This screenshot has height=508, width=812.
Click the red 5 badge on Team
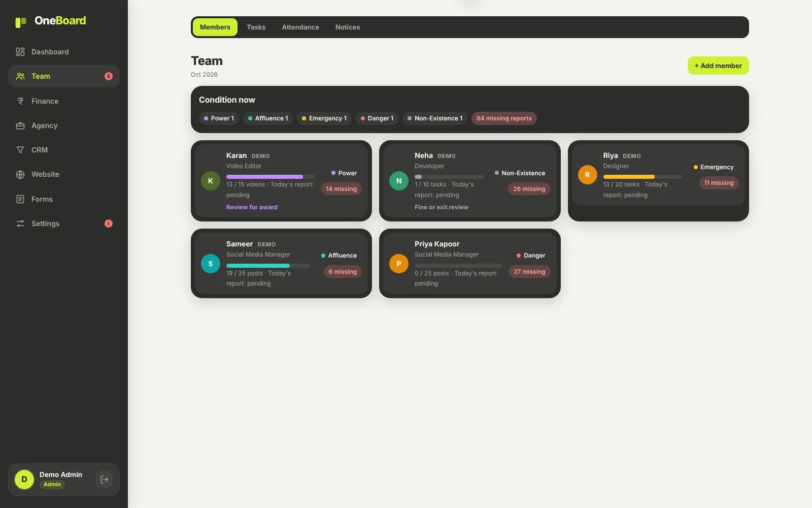pyautogui.click(x=109, y=76)
